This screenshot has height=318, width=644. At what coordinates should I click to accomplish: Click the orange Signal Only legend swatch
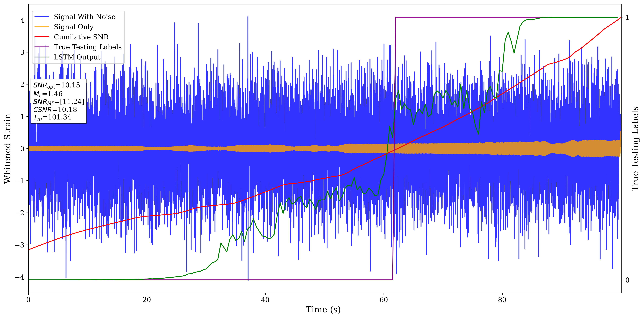(42, 27)
